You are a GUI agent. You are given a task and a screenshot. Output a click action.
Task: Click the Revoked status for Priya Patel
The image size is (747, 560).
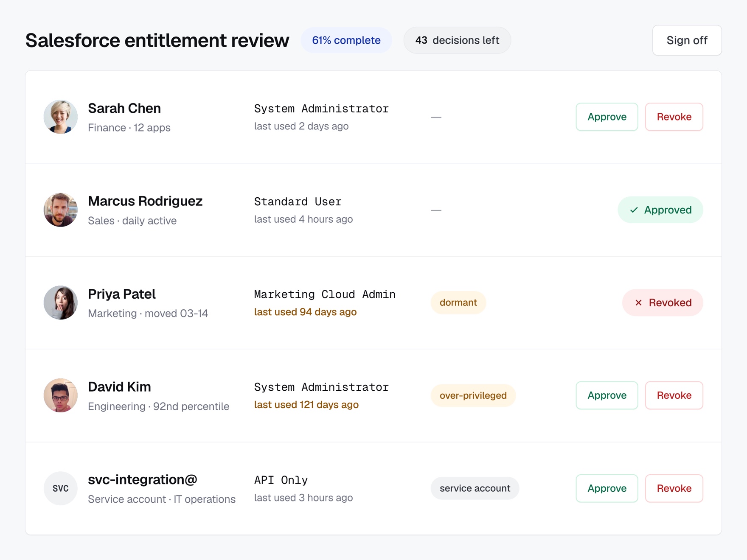(x=663, y=302)
